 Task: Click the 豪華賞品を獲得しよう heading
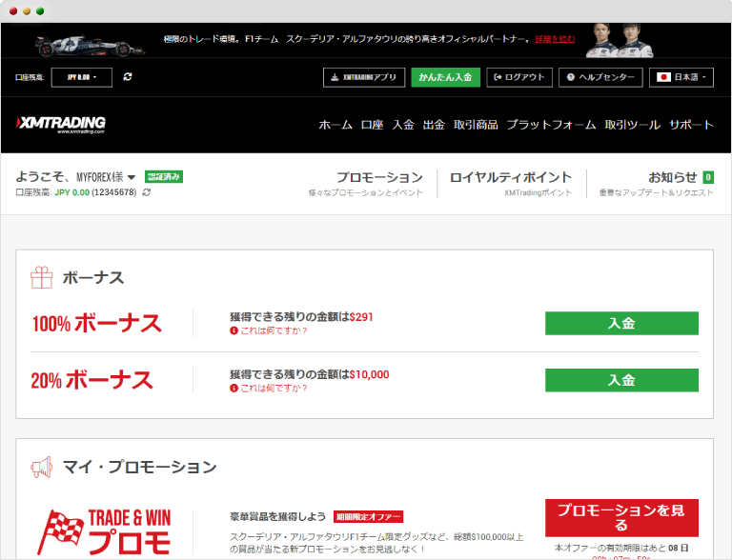[277, 516]
